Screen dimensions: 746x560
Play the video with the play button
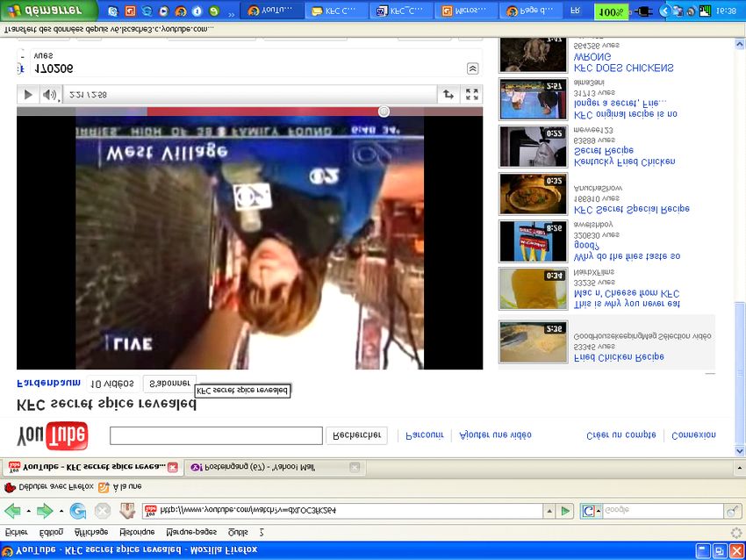[x=28, y=94]
